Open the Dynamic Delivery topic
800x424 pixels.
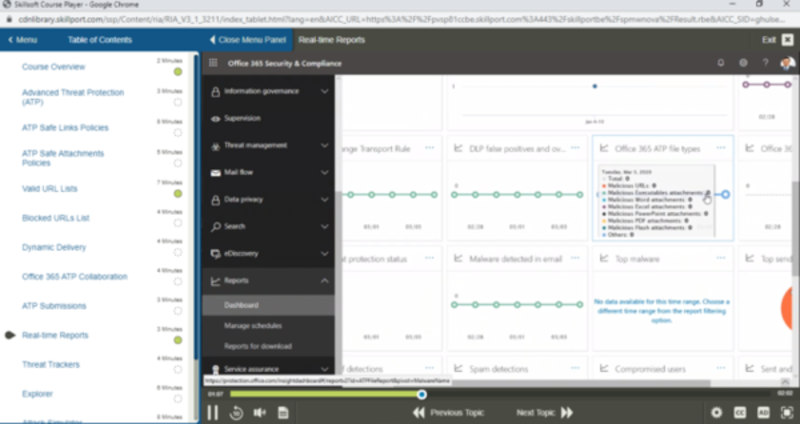(54, 247)
